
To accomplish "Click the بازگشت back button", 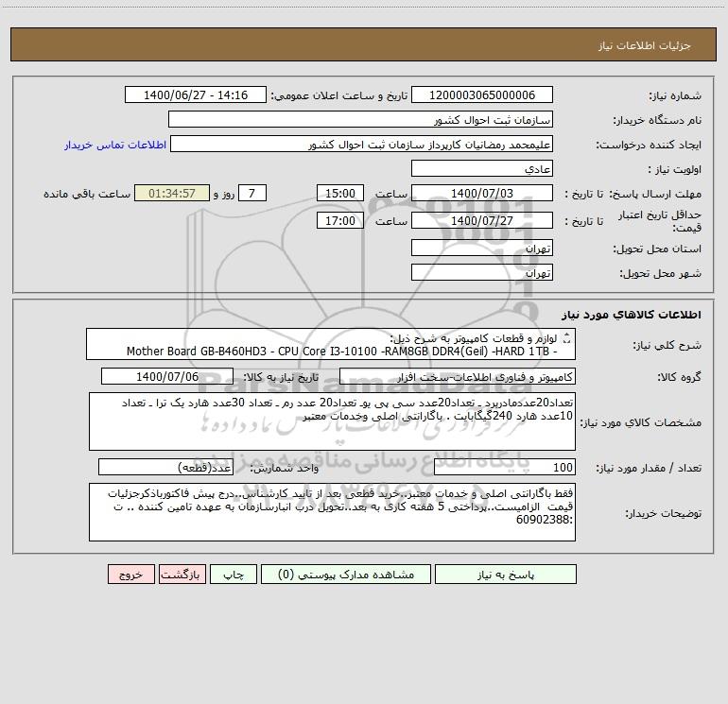I will [181, 575].
